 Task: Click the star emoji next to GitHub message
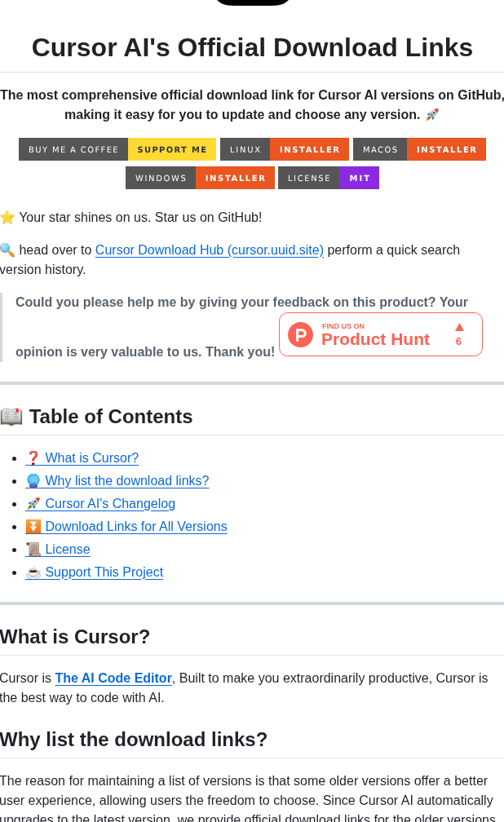[x=10, y=217]
